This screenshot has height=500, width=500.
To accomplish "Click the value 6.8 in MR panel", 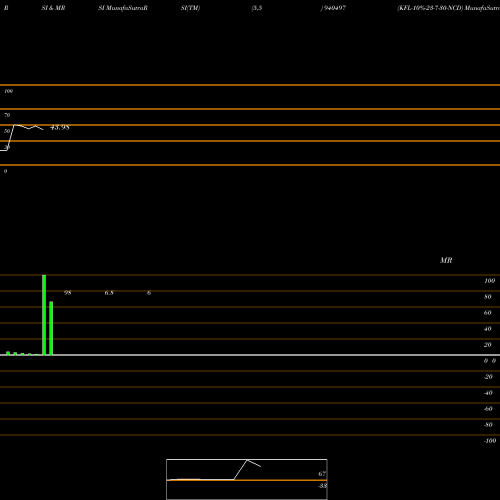I will point(109,293).
